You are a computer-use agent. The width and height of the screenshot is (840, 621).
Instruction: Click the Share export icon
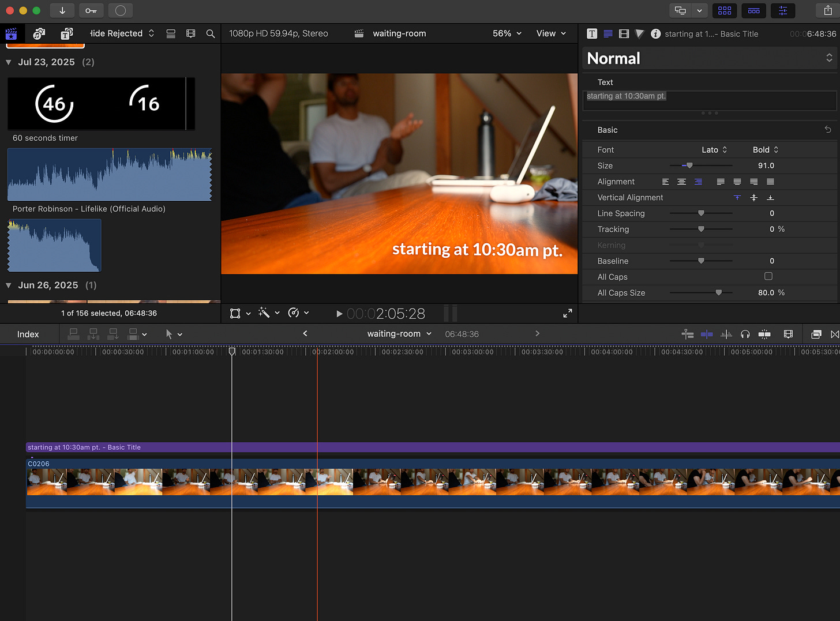pyautogui.click(x=827, y=10)
